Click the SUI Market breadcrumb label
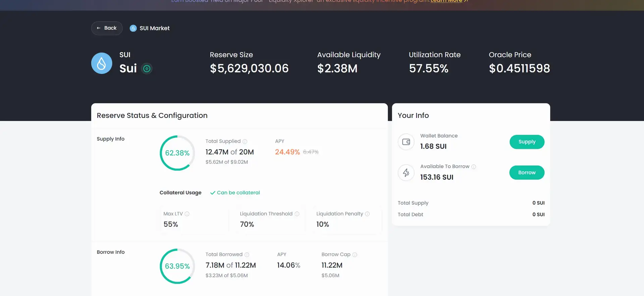 point(155,28)
